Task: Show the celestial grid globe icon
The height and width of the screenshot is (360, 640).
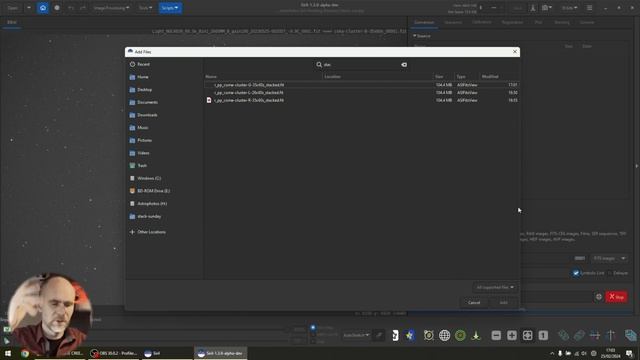Action: (444, 335)
